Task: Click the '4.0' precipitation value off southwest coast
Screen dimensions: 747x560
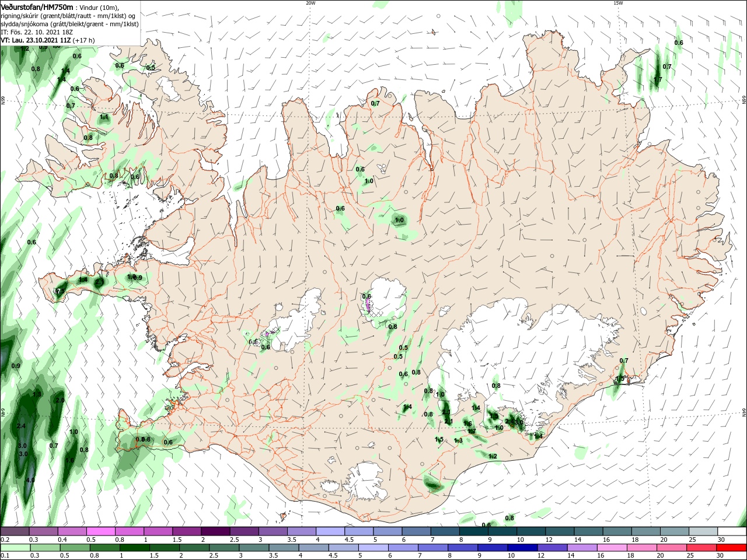Action: pos(30,480)
